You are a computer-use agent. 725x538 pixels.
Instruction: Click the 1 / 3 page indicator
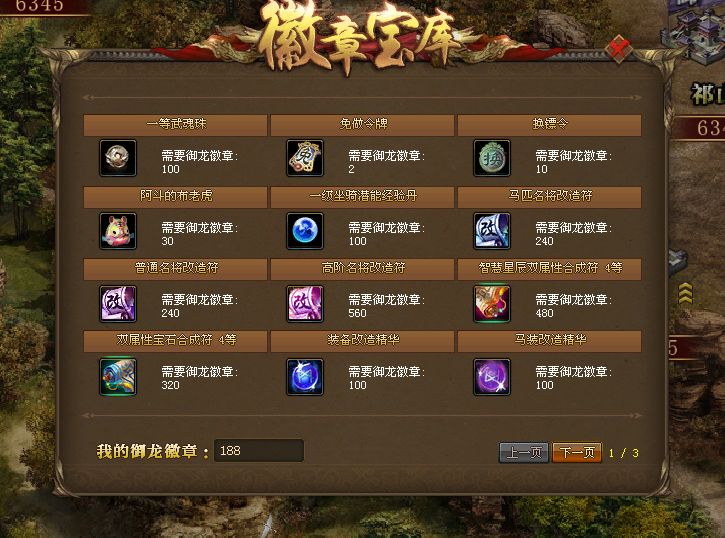(623, 453)
